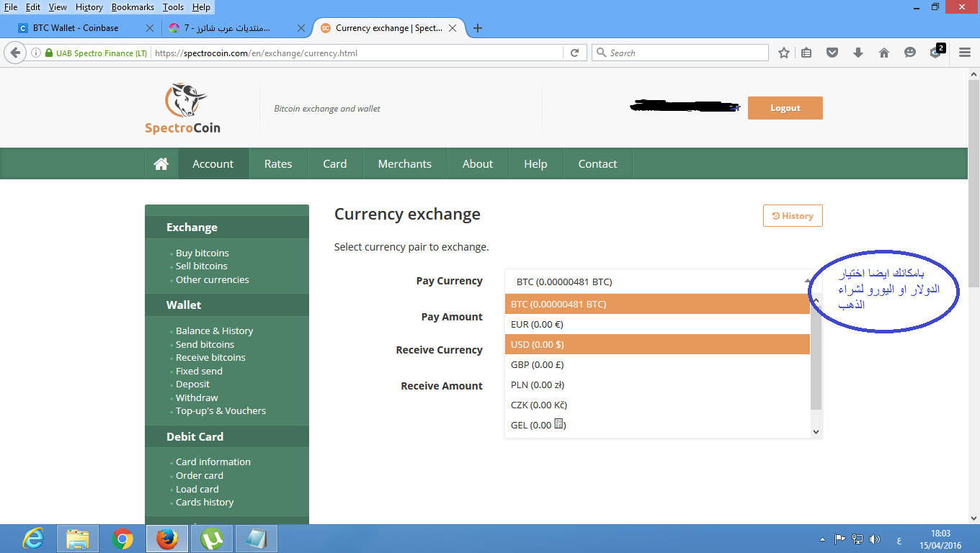Screen dimensions: 980x553
Task: Open the Firefox hamburger menu
Action: pyautogui.click(x=965, y=53)
